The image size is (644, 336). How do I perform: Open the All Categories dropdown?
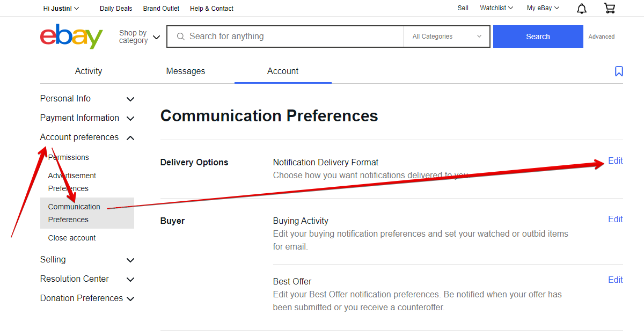pos(447,36)
